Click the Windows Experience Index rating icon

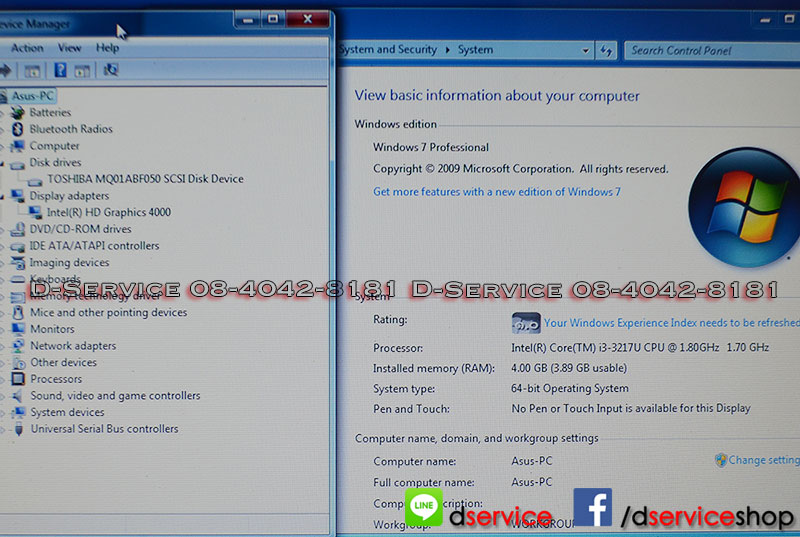pos(526,323)
